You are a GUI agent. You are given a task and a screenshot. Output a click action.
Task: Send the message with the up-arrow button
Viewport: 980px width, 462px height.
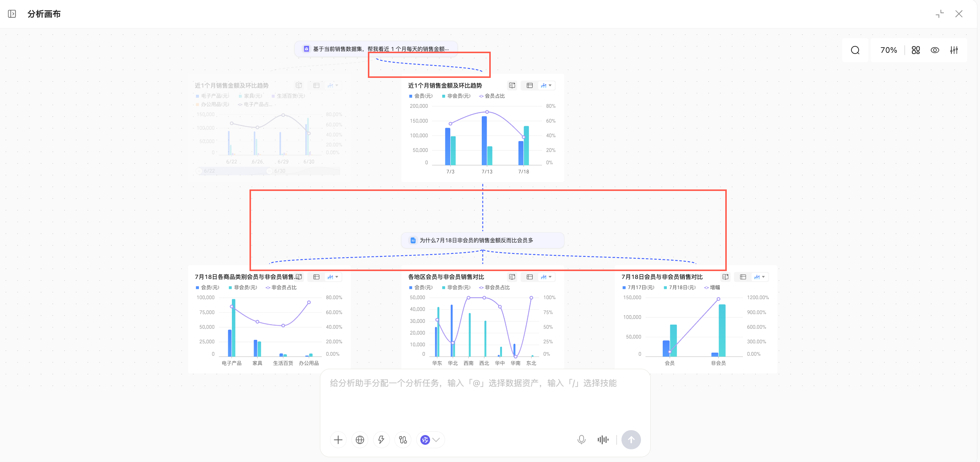pos(631,440)
